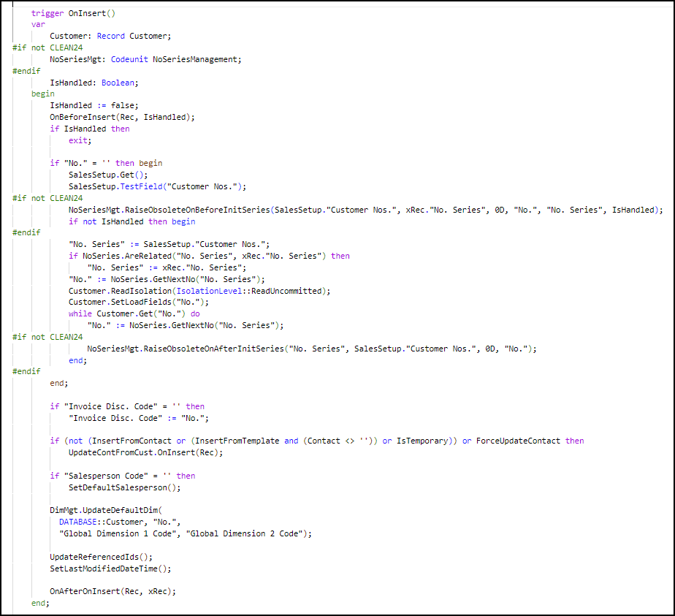
Task: Click the 'if IsHandled then' statement
Action: point(90,129)
